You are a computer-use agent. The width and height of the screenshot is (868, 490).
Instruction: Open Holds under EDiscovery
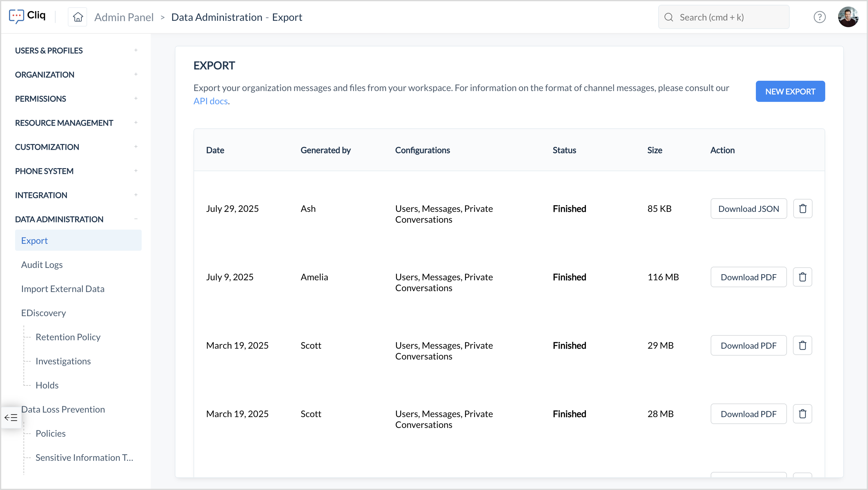[x=47, y=385]
